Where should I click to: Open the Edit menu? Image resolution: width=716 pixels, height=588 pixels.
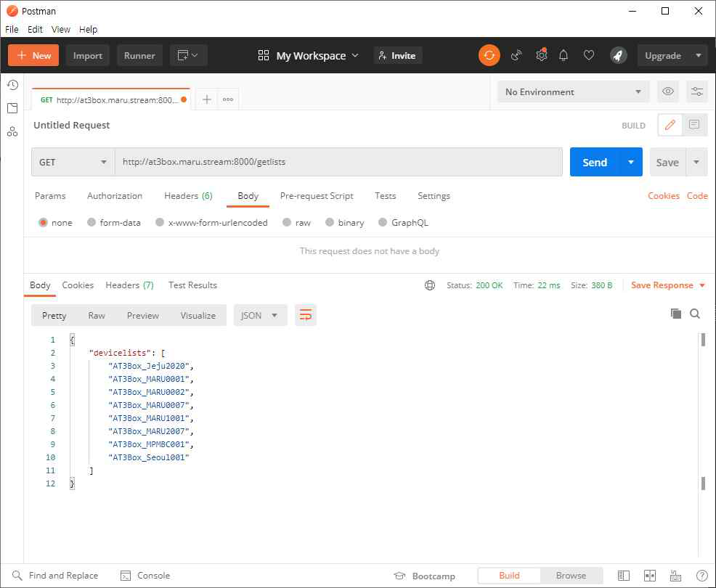click(35, 30)
